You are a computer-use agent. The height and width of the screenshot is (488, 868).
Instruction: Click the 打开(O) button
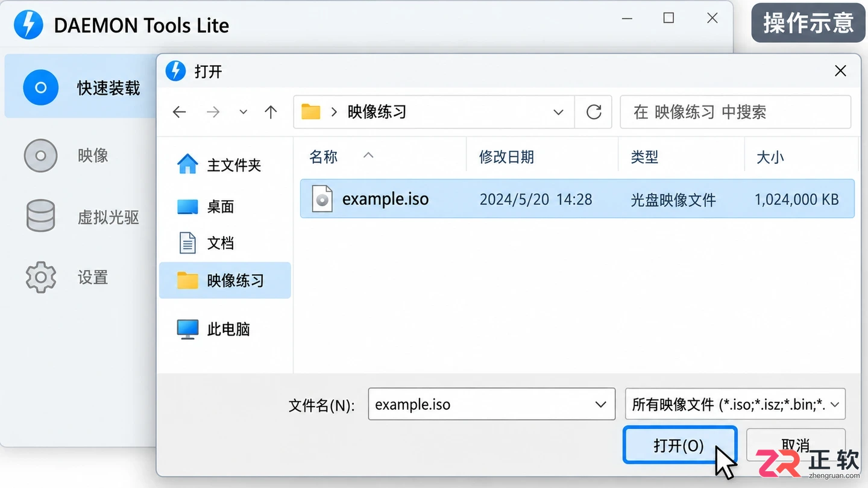click(679, 445)
